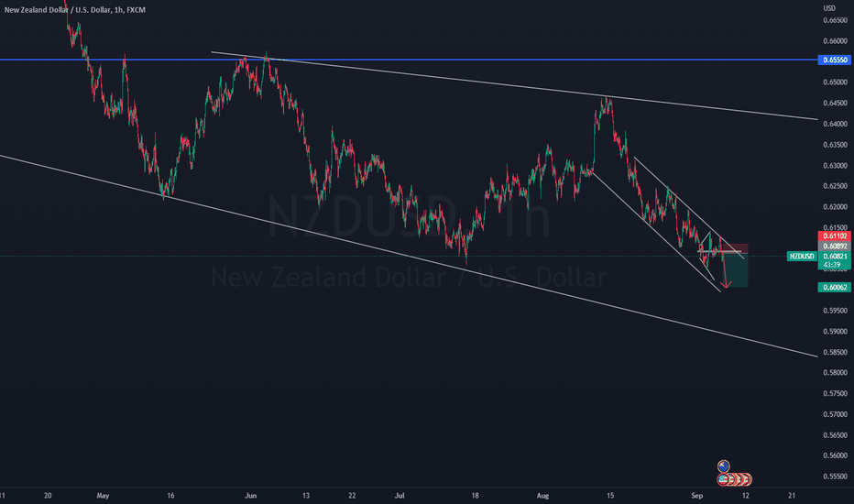Click the 0.62000 price scale value

[x=835, y=207]
